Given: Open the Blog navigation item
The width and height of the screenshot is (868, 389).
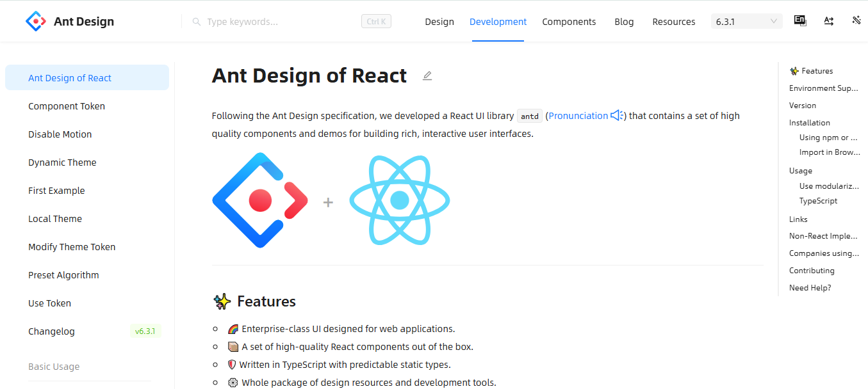Looking at the screenshot, I should pyautogui.click(x=624, y=21).
